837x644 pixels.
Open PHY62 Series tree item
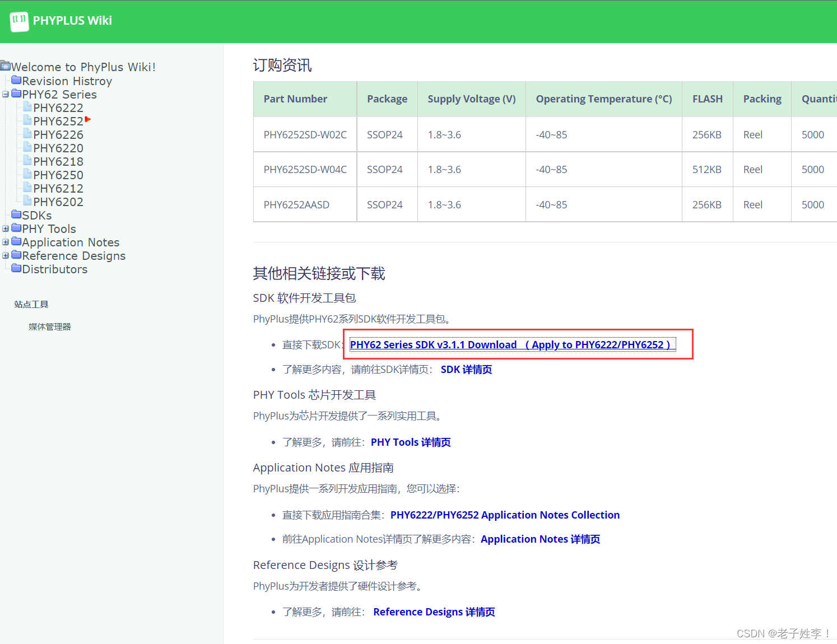[59, 95]
